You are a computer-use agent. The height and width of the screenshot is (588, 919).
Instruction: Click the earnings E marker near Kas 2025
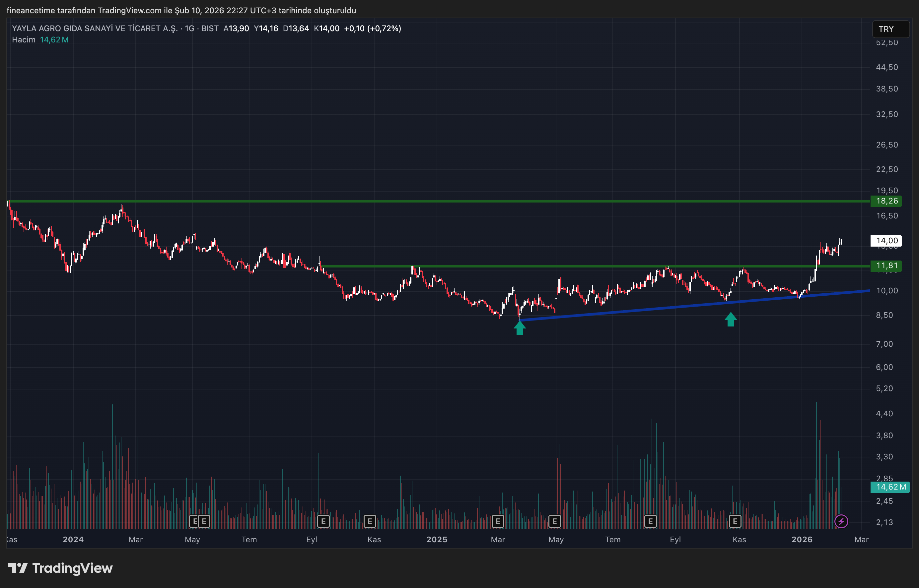tap(735, 521)
